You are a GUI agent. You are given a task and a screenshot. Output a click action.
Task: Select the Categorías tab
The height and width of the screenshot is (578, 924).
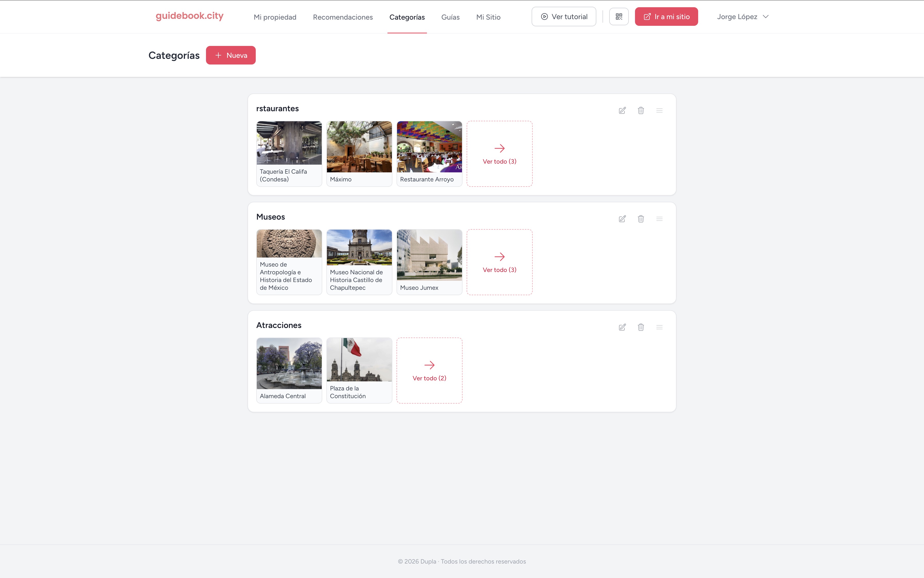(407, 17)
